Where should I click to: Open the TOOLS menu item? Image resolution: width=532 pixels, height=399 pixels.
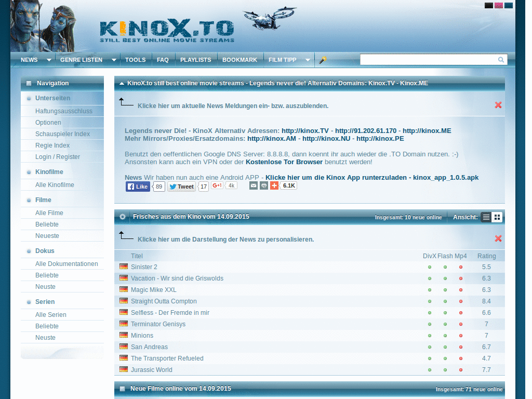point(136,60)
